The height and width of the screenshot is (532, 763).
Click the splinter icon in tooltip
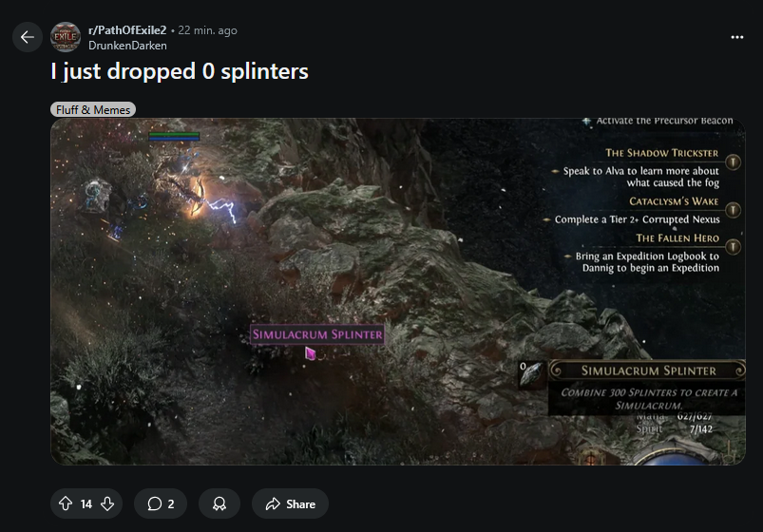tap(532, 374)
